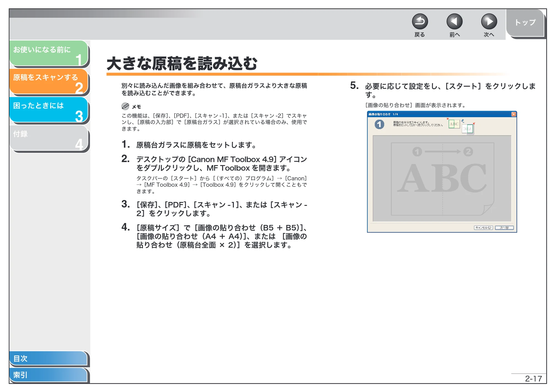Click dialog title text 画像の貼り合わせ 1/4

(x=383, y=114)
